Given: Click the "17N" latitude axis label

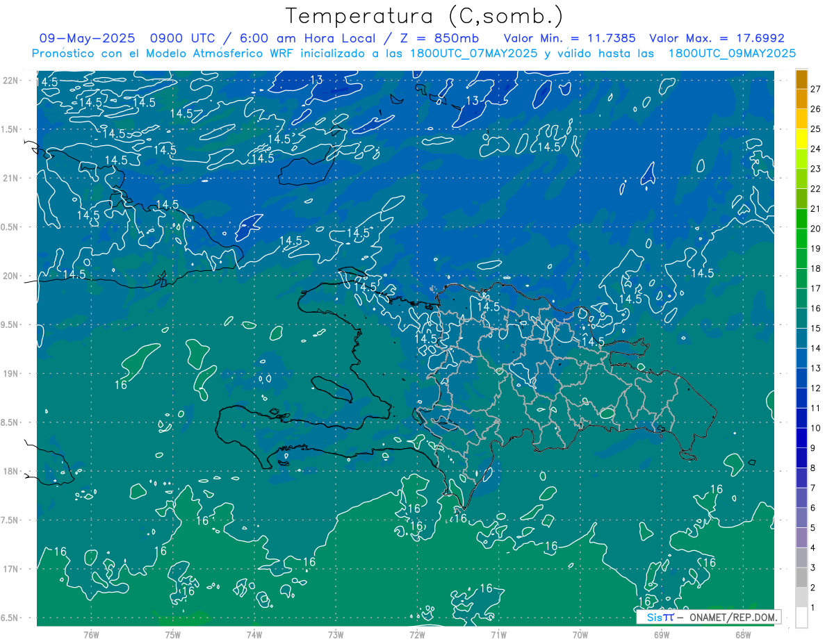Looking at the screenshot, I should 10,569.
